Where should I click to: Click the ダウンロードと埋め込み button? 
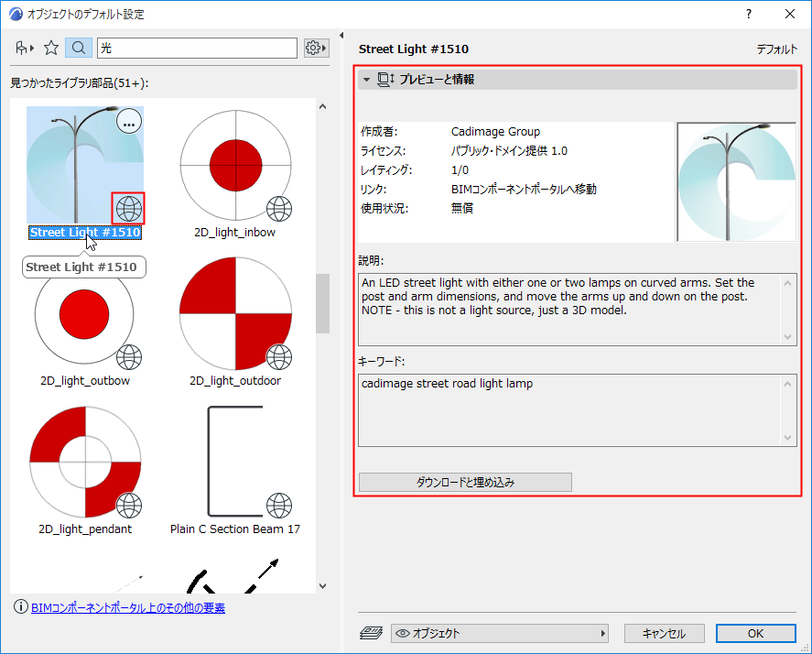[x=465, y=483]
